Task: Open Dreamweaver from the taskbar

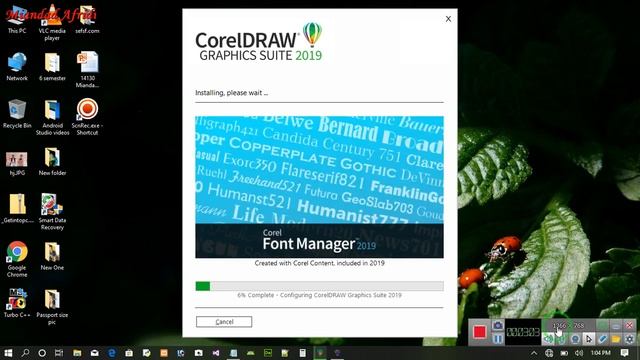Action: [x=268, y=353]
